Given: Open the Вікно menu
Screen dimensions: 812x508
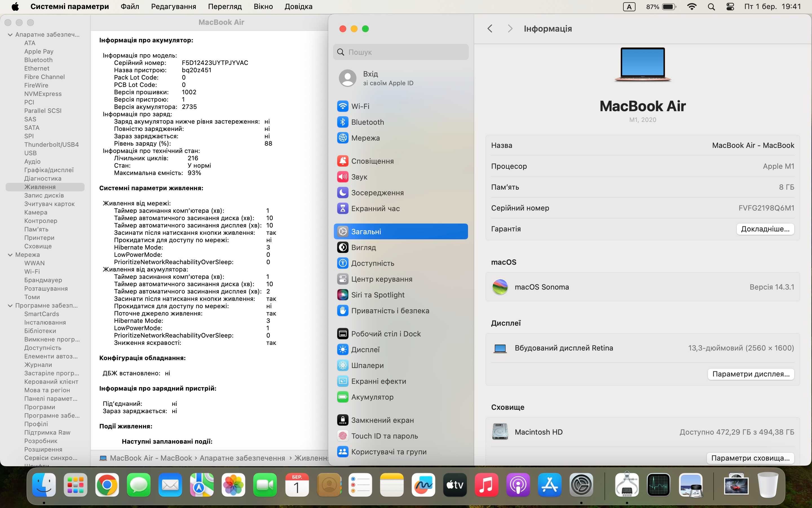Looking at the screenshot, I should click(x=263, y=6).
